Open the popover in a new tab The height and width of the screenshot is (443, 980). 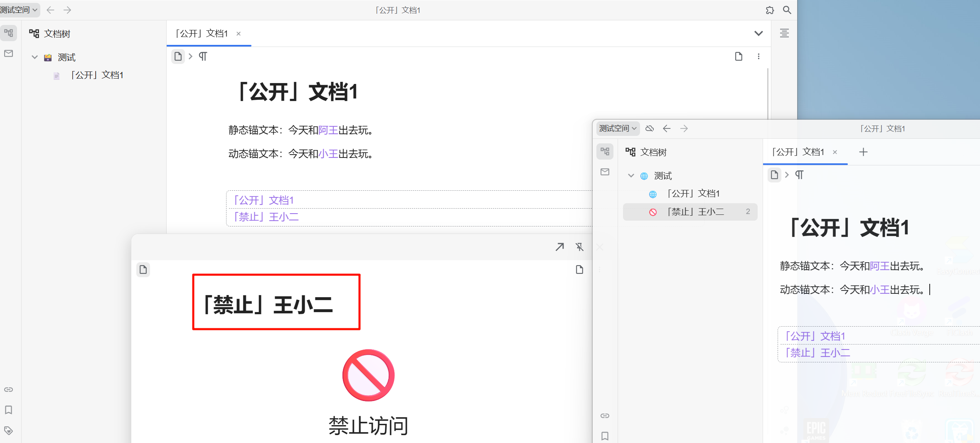(x=560, y=247)
